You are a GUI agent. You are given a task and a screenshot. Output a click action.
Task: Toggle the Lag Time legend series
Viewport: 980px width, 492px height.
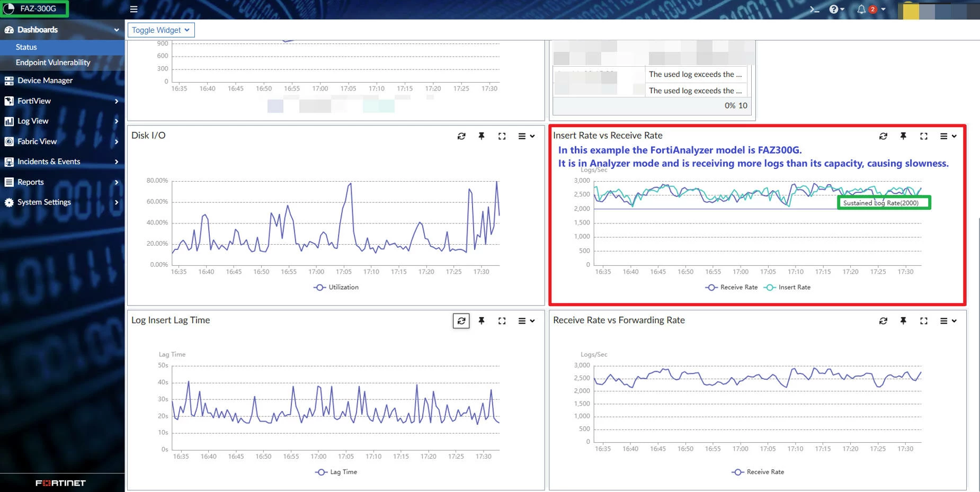point(336,472)
